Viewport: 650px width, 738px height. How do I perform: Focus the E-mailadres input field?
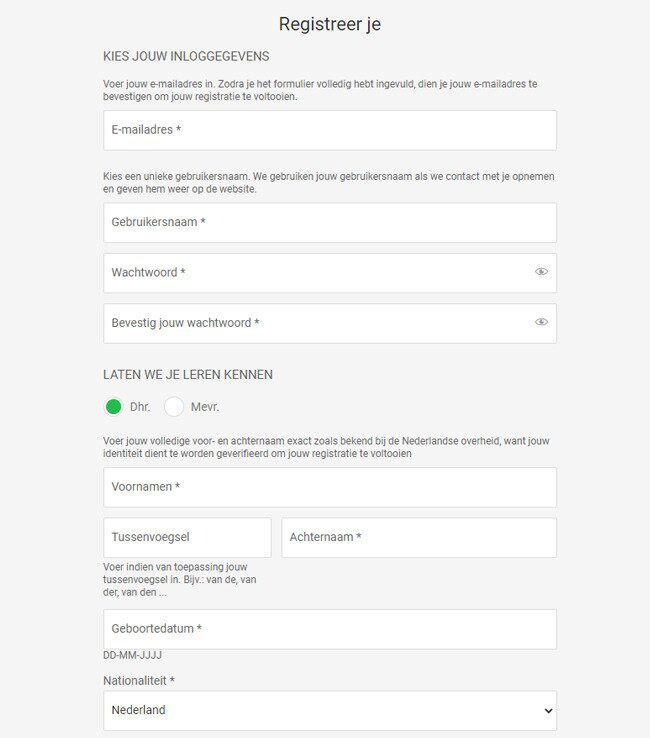330,130
